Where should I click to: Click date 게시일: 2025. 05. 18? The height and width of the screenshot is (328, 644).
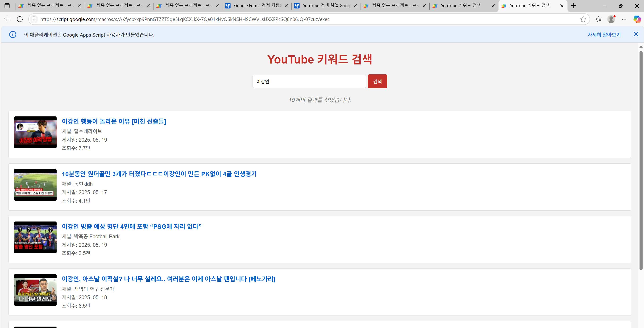point(84,297)
